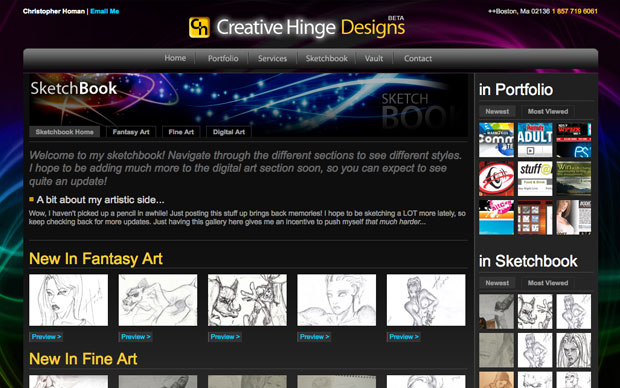This screenshot has width=620, height=388.
Task: Open the Portfolio menu item
Action: point(223,59)
